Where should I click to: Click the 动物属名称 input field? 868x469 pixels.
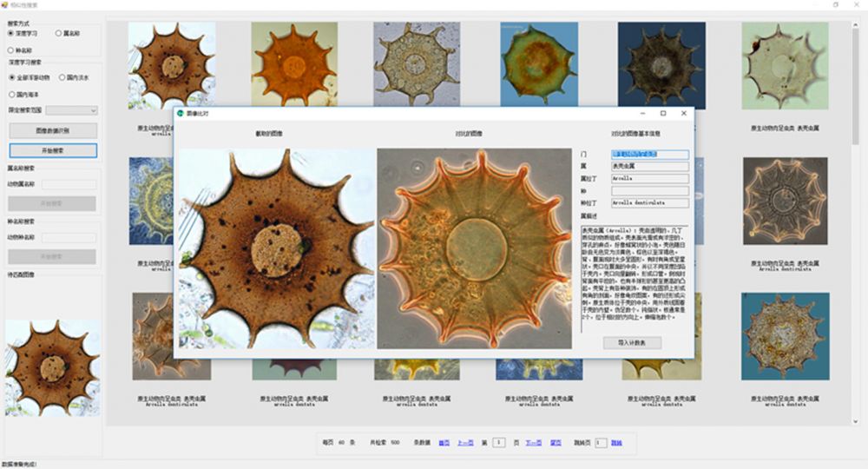[69, 184]
